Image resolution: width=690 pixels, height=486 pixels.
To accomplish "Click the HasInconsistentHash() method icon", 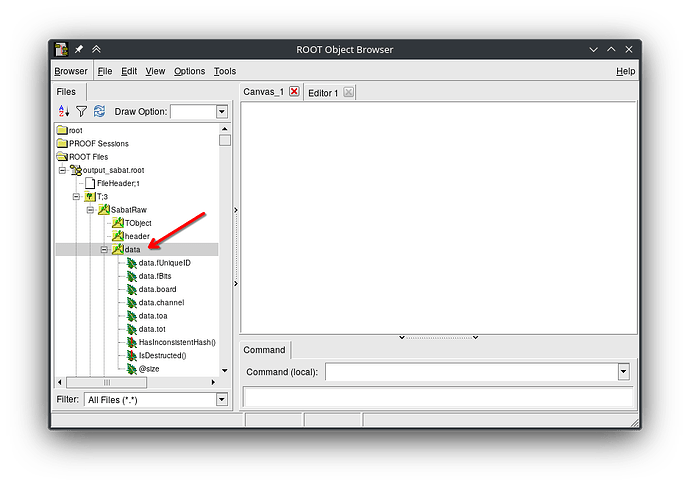I will pyautogui.click(x=132, y=342).
